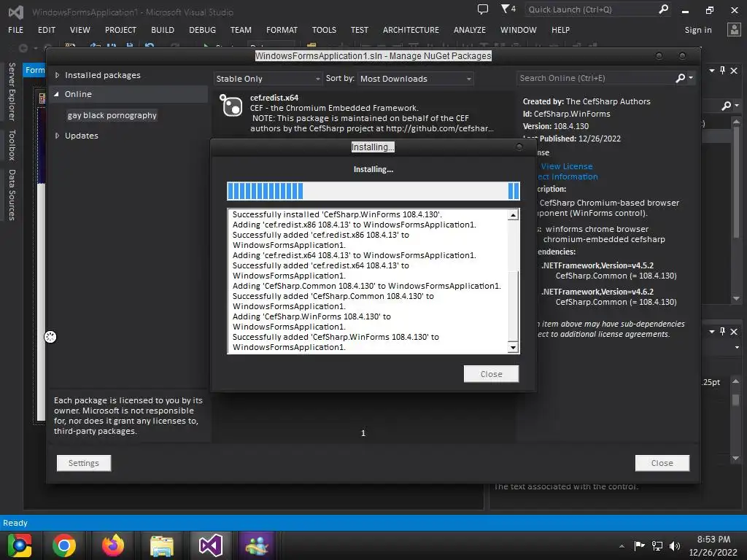
Task: Click the volume speaker tray icon
Action: 674,545
